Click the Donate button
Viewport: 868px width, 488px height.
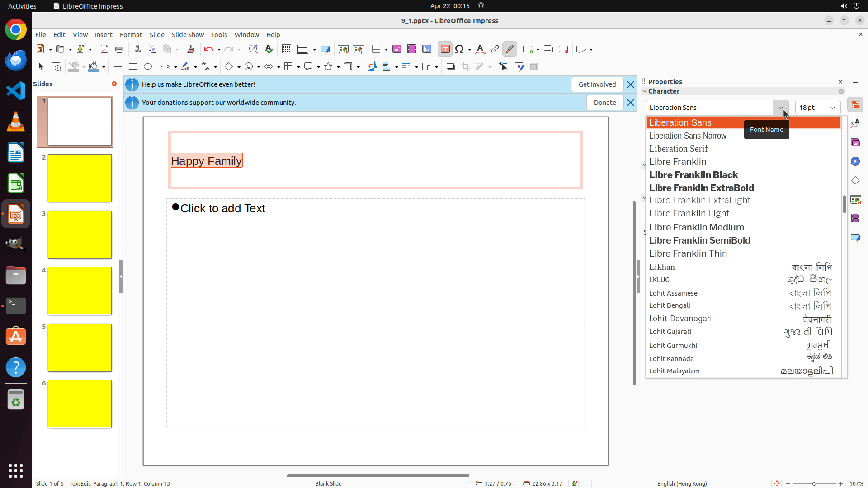pos(605,103)
